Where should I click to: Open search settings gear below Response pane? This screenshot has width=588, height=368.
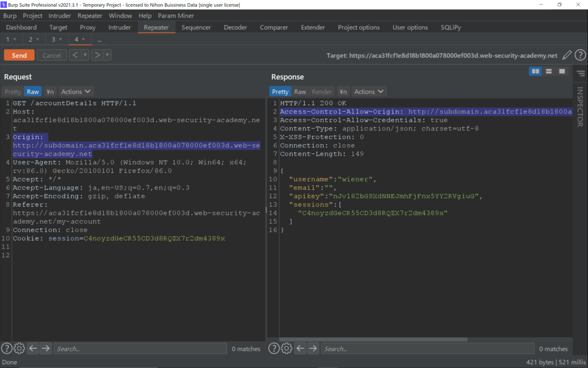pyautogui.click(x=287, y=349)
